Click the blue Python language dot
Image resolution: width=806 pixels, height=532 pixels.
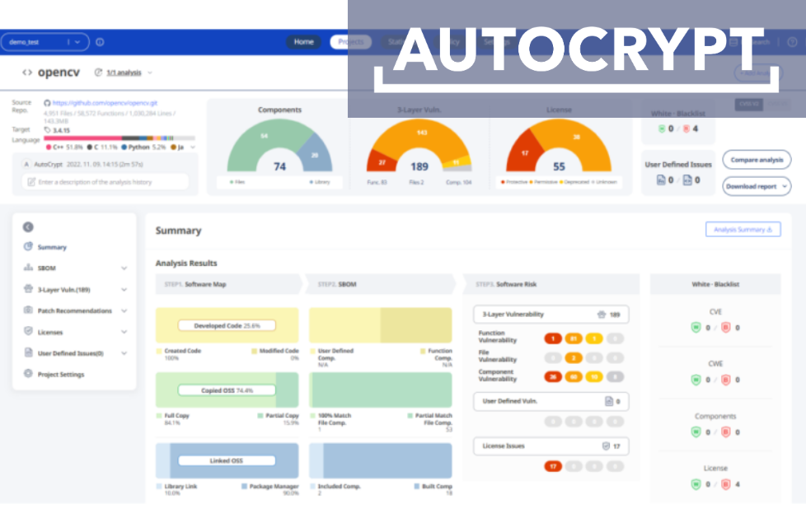(124, 147)
